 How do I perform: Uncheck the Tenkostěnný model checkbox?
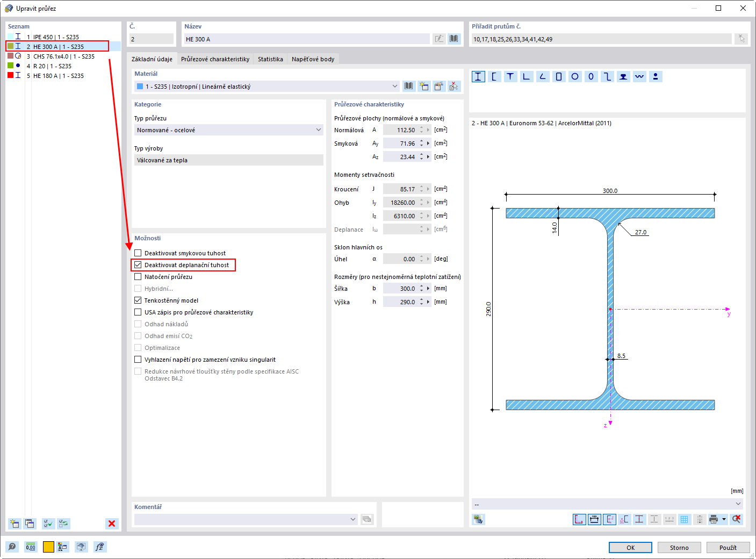pos(138,300)
